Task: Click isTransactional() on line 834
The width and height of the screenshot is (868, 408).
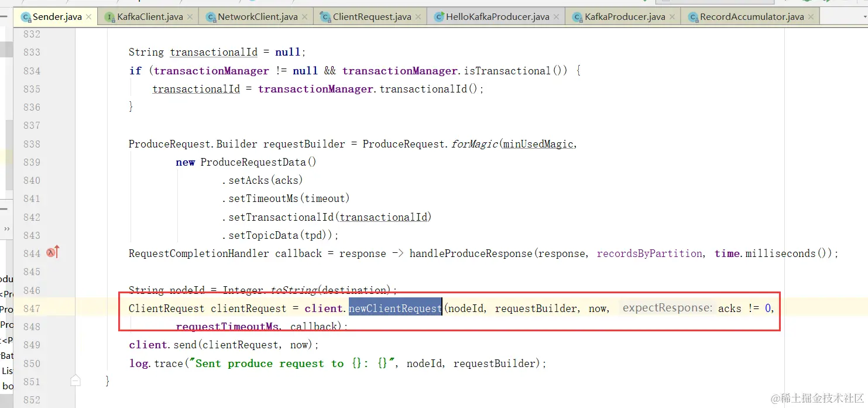Action: [513, 71]
